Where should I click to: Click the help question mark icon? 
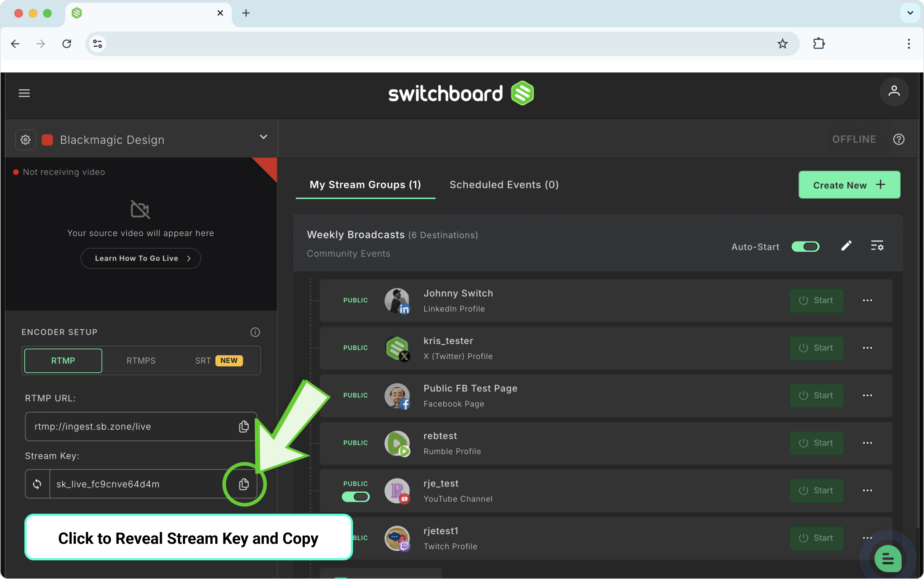[899, 140]
